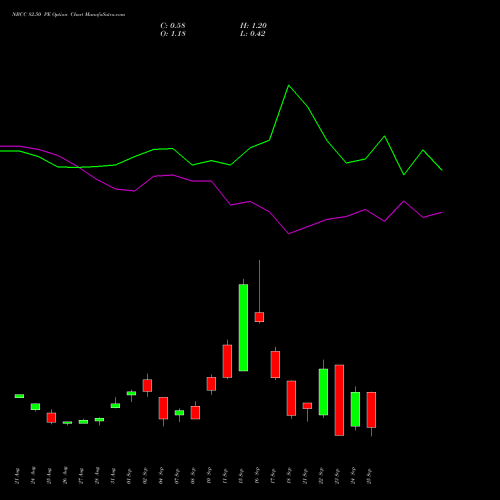Click the right end of the green line
Viewport: 500px width, 500px height.
pos(442,170)
